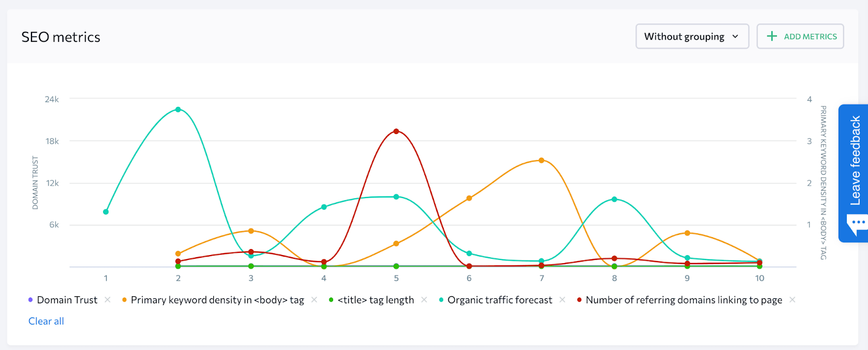Click the Clear all link
The width and height of the screenshot is (868, 350).
pos(46,321)
